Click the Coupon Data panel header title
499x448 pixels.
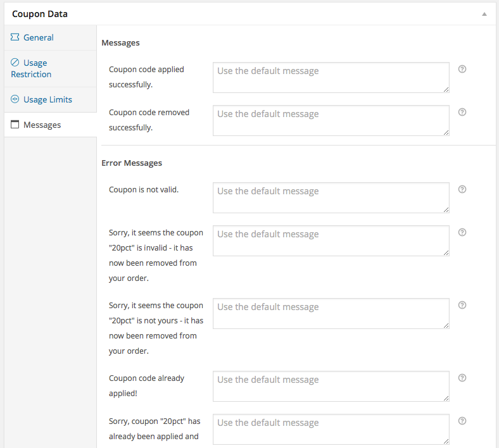pyautogui.click(x=40, y=14)
